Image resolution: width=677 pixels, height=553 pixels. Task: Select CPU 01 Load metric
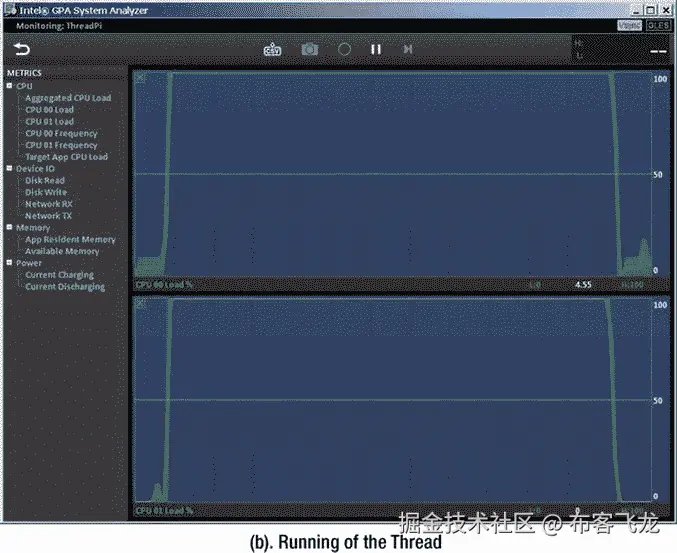[x=49, y=121]
